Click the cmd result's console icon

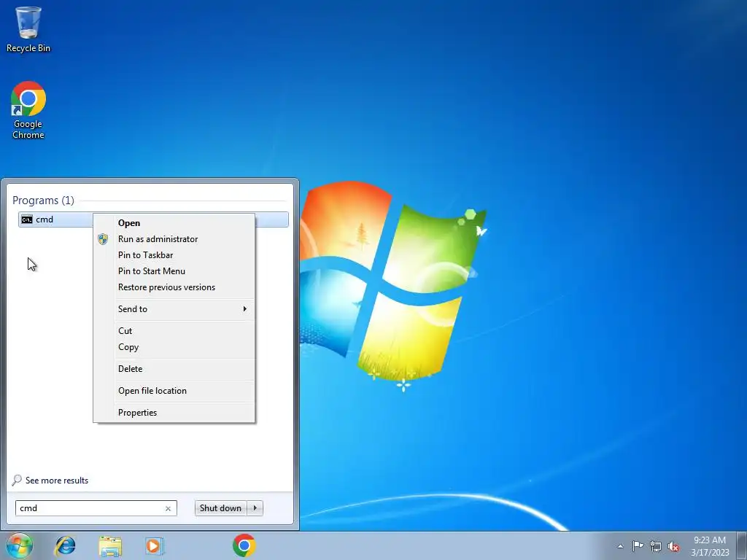[27, 219]
